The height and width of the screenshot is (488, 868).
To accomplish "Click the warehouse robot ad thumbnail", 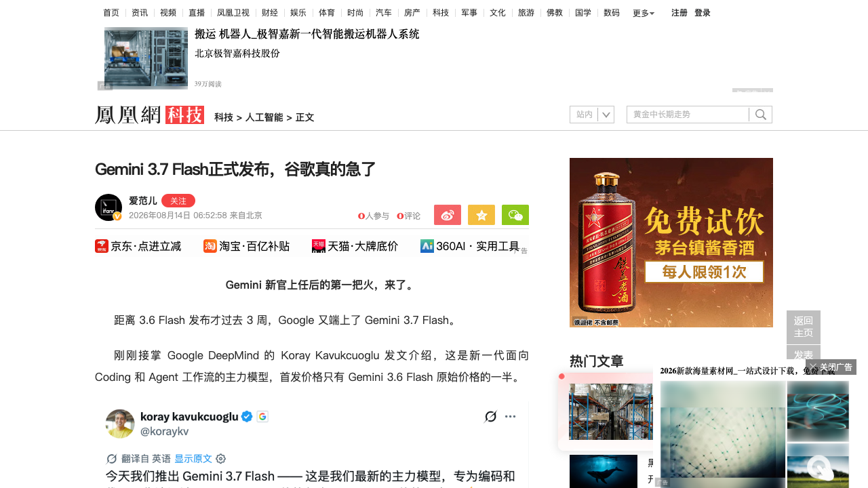I will 146,58.
